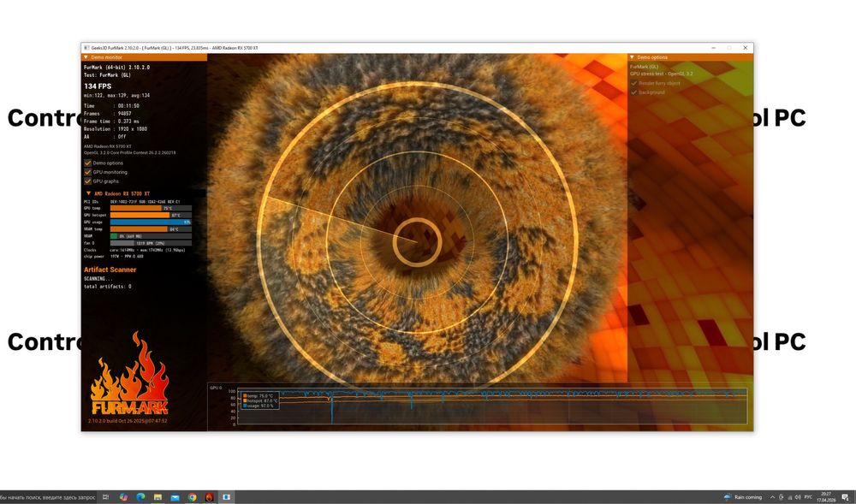This screenshot has height=504, width=856.
Task: Open the Copilot icon on the taskbar
Action: coord(124,497)
